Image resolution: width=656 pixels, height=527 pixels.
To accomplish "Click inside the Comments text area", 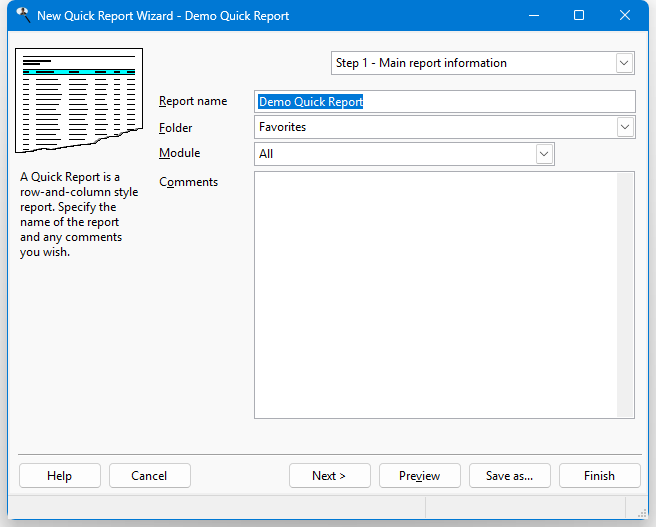I will 435,295.
